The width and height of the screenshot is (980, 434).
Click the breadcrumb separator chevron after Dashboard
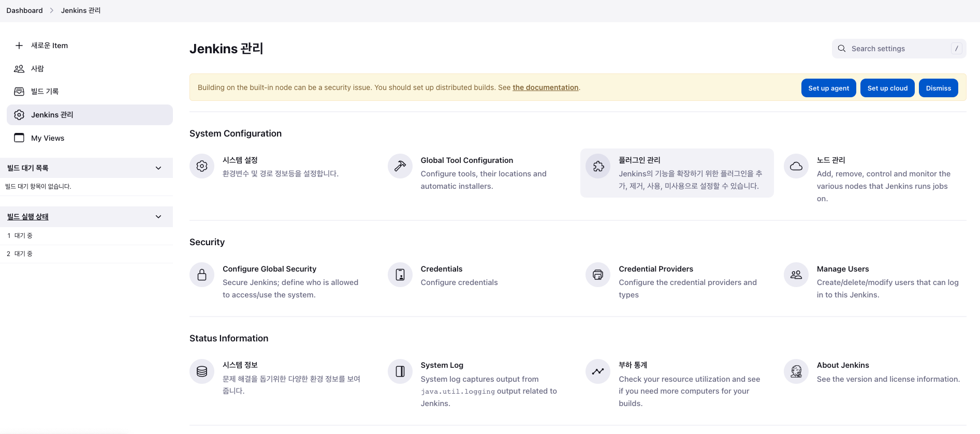(x=52, y=10)
